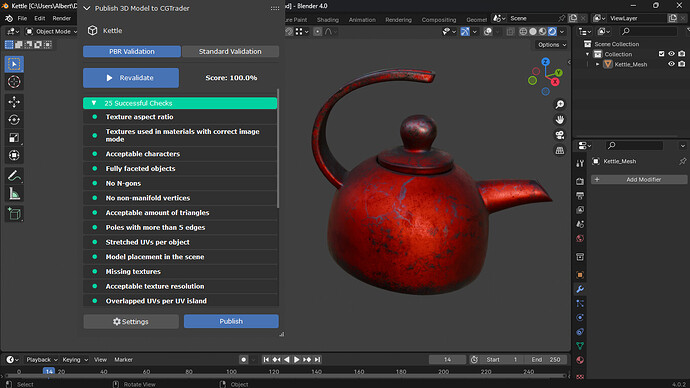Switch to material preview shading
Viewport: 690px width, 388px height.
[543, 31]
